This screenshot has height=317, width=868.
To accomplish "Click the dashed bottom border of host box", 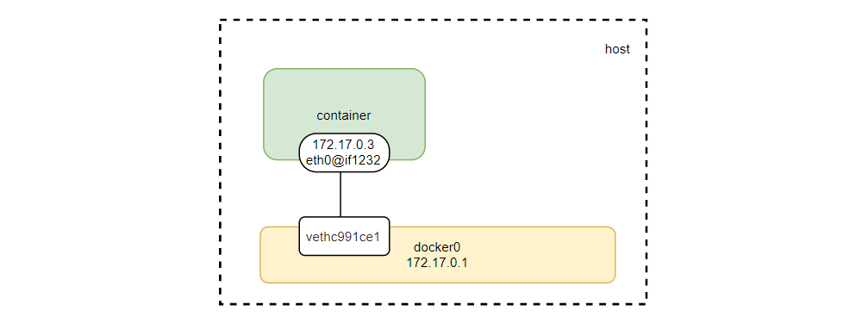I will point(433,304).
